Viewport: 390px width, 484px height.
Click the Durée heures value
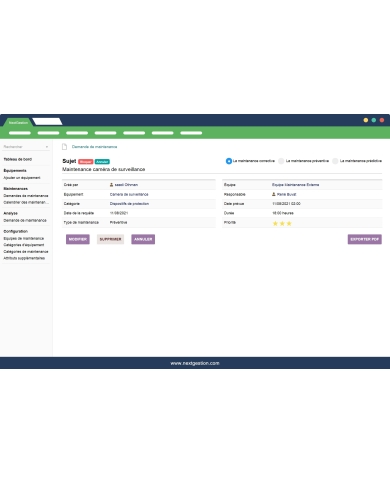click(283, 213)
